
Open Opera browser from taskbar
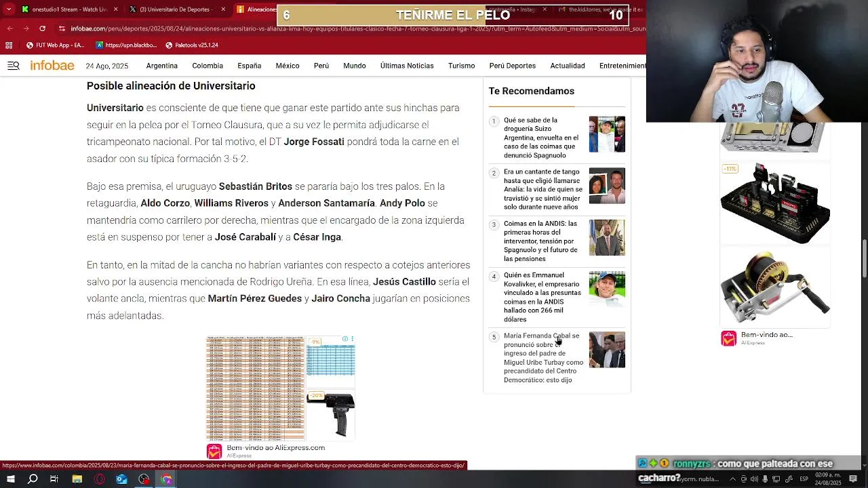pos(100,479)
